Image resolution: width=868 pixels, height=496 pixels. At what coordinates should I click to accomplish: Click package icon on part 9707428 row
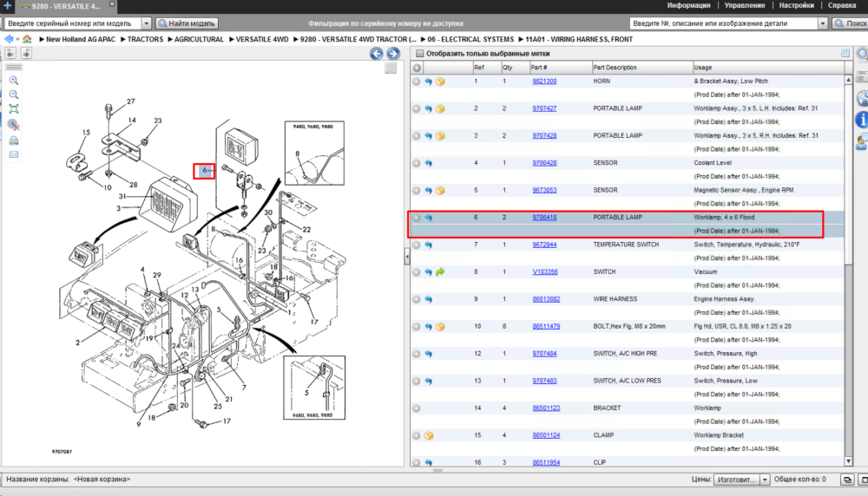[440, 135]
